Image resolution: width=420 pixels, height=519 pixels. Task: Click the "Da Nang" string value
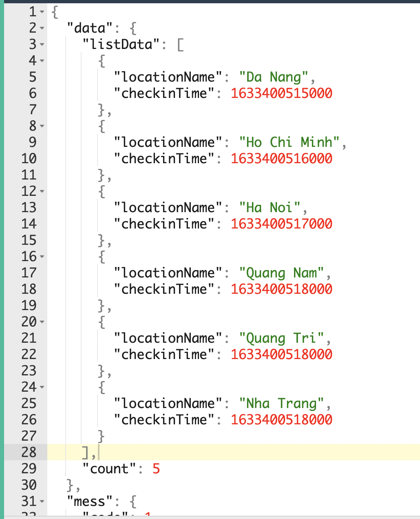tap(274, 77)
